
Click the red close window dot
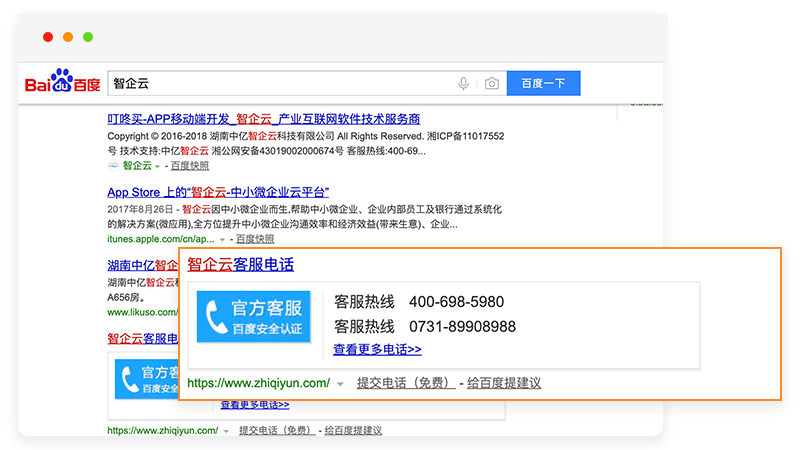click(48, 37)
